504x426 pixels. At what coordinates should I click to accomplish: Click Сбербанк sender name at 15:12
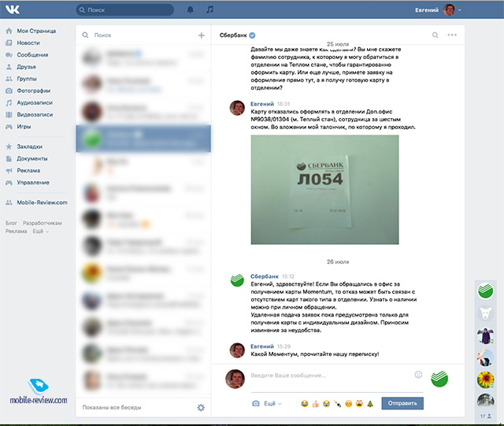(x=265, y=276)
